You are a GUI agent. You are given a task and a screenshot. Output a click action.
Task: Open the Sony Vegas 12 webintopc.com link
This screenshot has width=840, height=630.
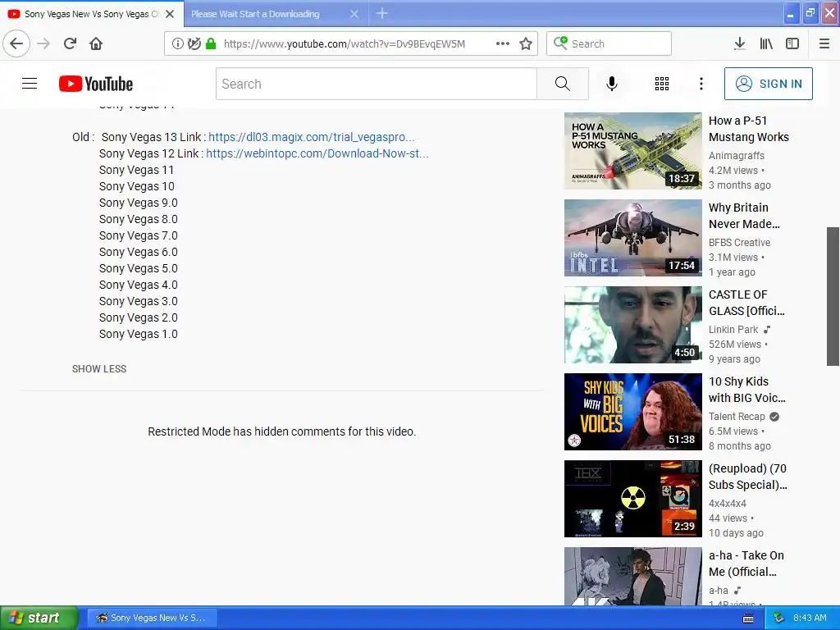[317, 153]
